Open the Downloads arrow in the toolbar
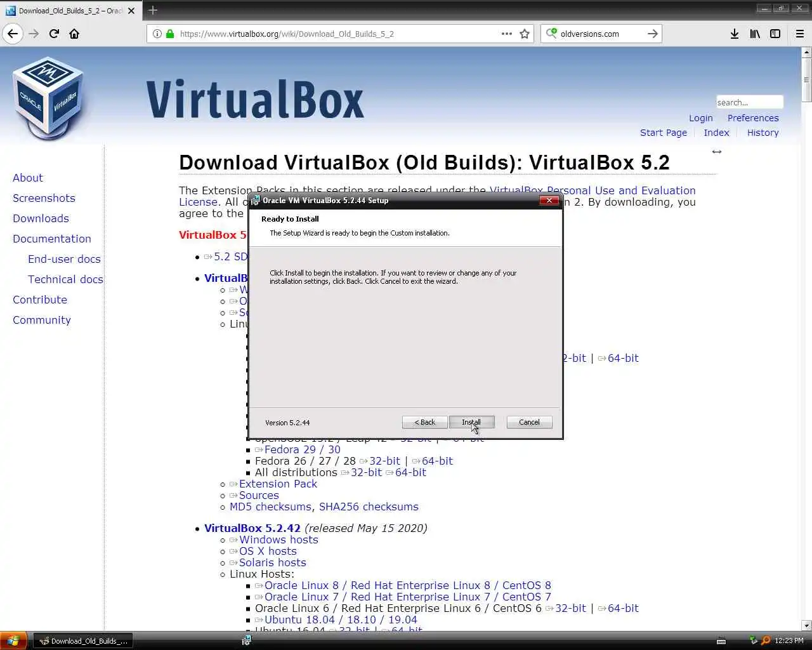Image resolution: width=812 pixels, height=650 pixels. (x=735, y=34)
